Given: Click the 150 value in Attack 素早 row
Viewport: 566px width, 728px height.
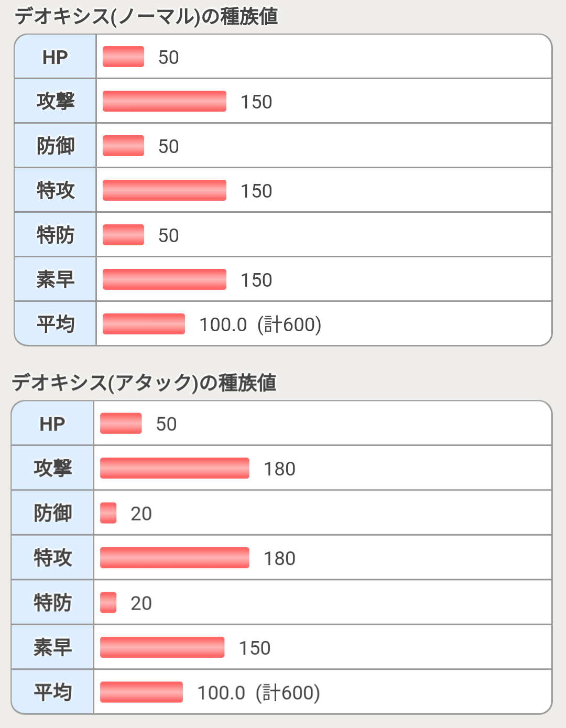Looking at the screenshot, I should (255, 648).
